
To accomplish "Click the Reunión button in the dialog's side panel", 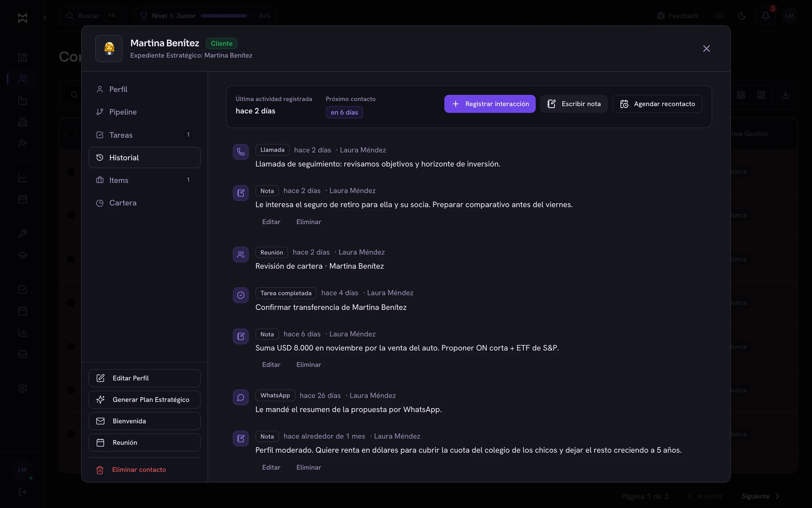I will click(144, 443).
